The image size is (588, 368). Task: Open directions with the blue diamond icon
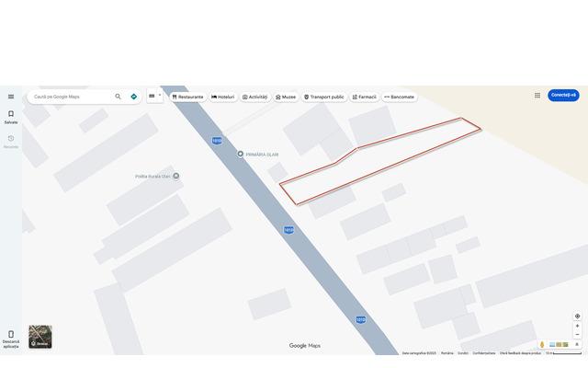point(134,97)
